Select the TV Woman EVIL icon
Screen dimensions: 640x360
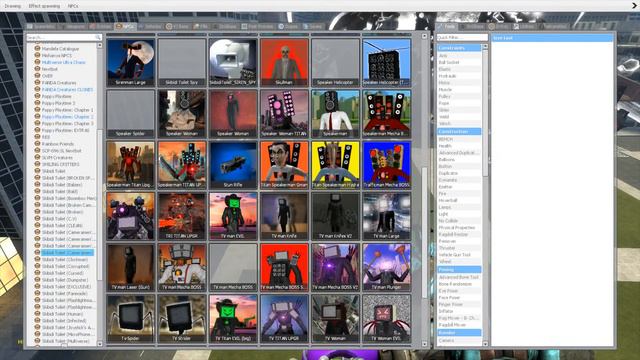(x=387, y=318)
